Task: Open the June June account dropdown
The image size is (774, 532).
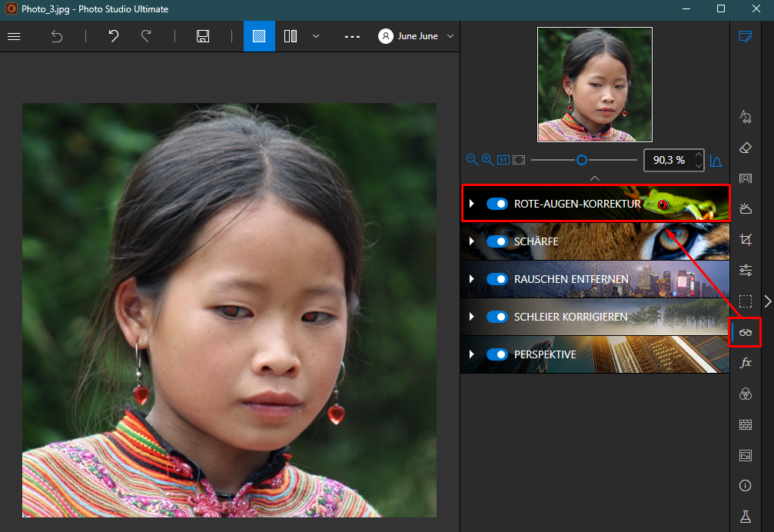Action: point(416,36)
